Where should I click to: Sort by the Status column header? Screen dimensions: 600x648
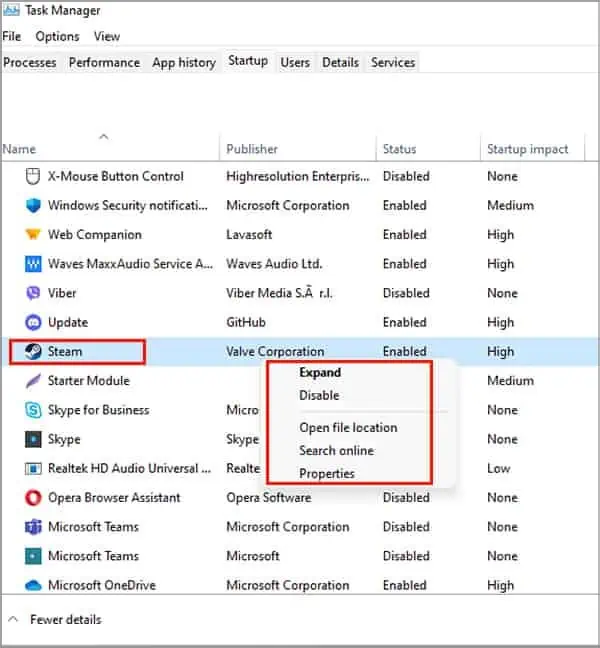click(399, 149)
